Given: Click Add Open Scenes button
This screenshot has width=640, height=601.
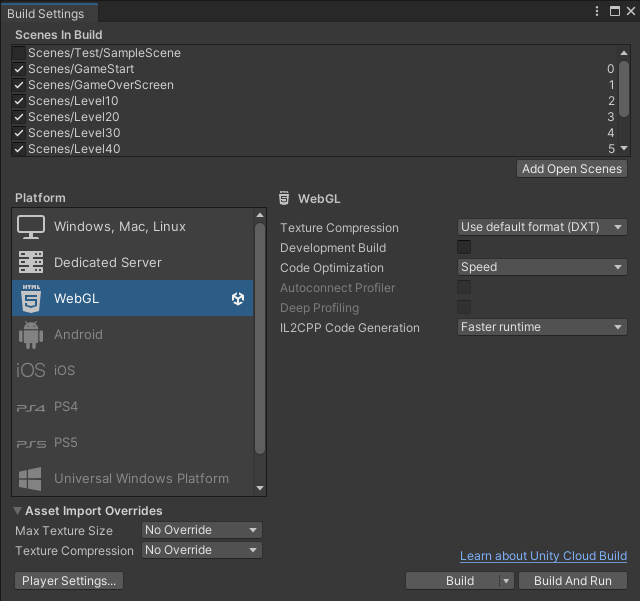Looking at the screenshot, I should pyautogui.click(x=572, y=169).
